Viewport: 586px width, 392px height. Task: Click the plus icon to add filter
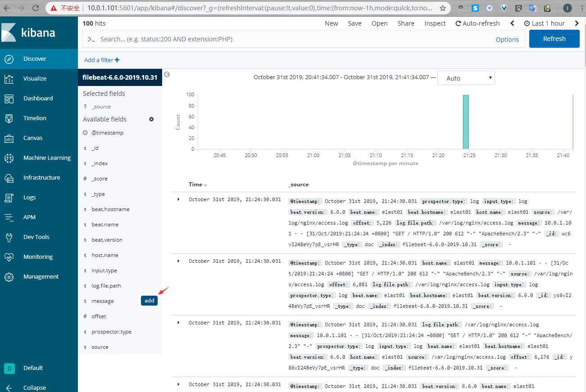[x=117, y=60]
